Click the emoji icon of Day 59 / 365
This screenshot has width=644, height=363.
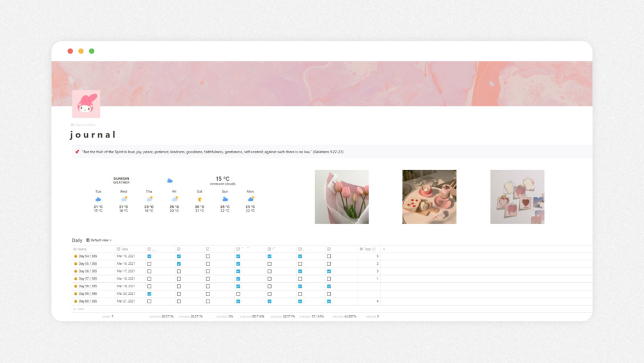[x=76, y=294]
